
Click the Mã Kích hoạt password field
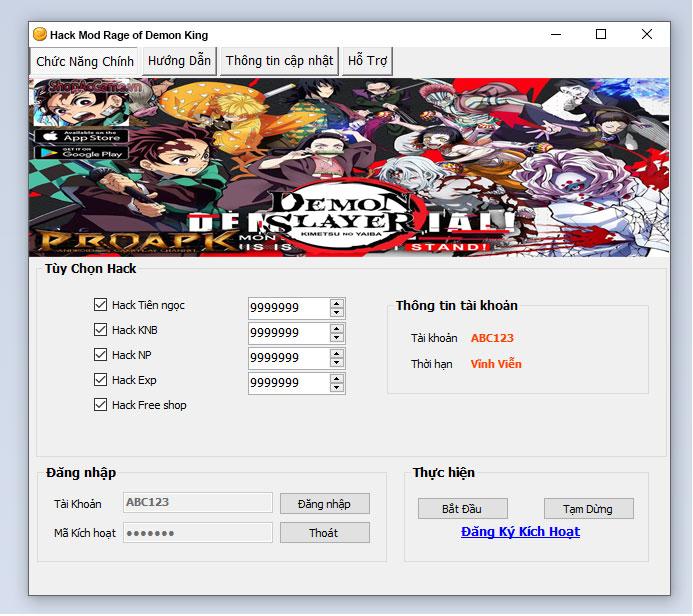[x=198, y=533]
